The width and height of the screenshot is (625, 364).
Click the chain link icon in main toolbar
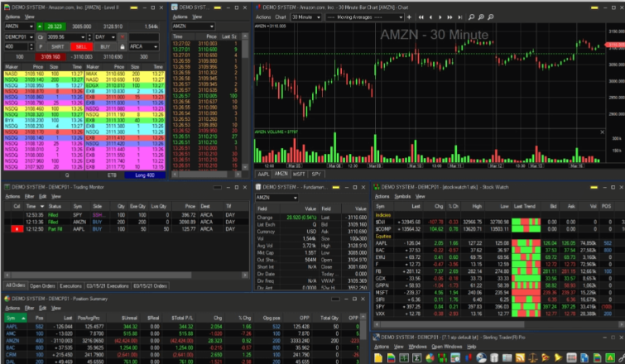621,357
